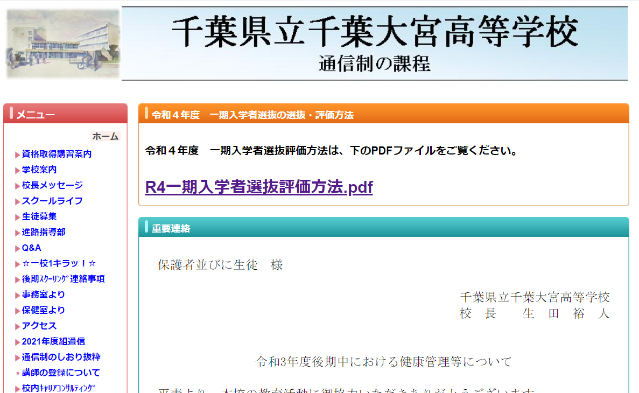Click the sentence mentioning 下のPDFファイルをご覧ください
The height and width of the screenshot is (393, 639).
point(331,151)
